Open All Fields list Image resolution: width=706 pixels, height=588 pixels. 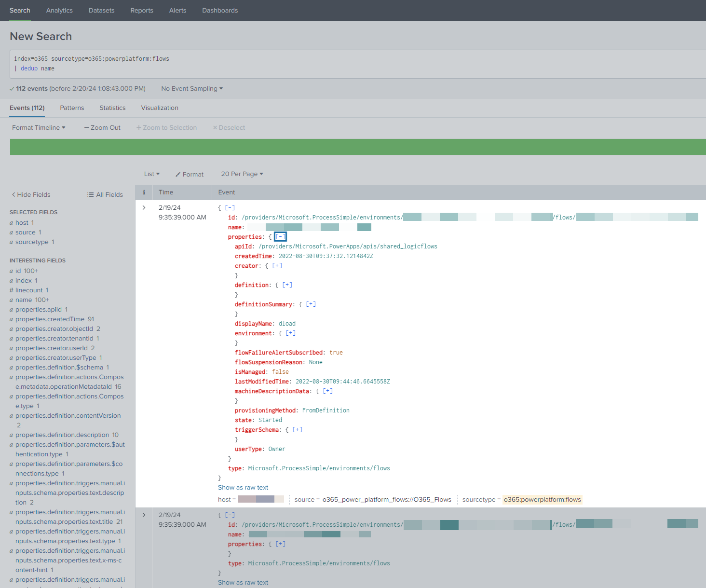(105, 195)
